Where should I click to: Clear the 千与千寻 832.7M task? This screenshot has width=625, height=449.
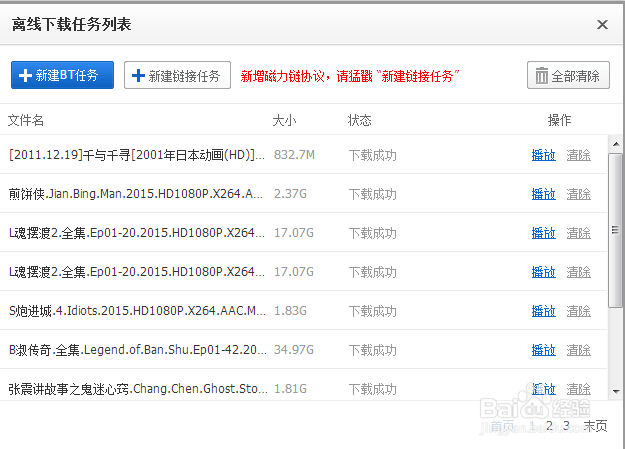pos(579,155)
